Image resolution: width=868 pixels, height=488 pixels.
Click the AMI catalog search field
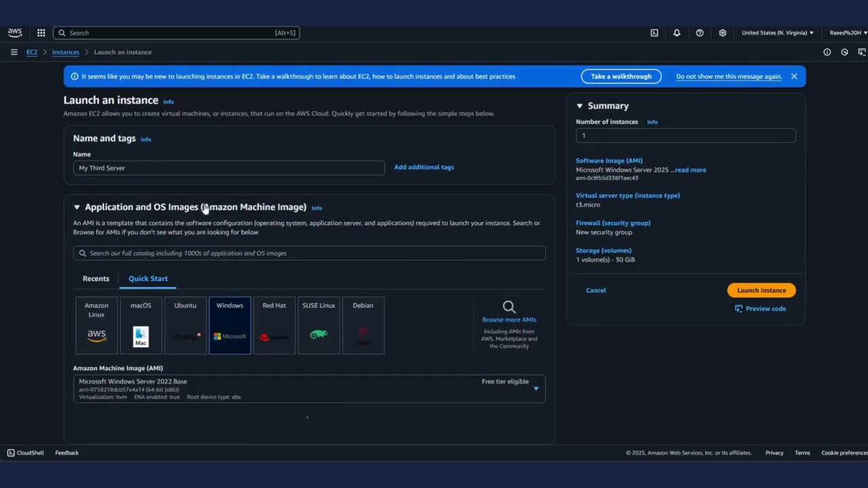309,253
